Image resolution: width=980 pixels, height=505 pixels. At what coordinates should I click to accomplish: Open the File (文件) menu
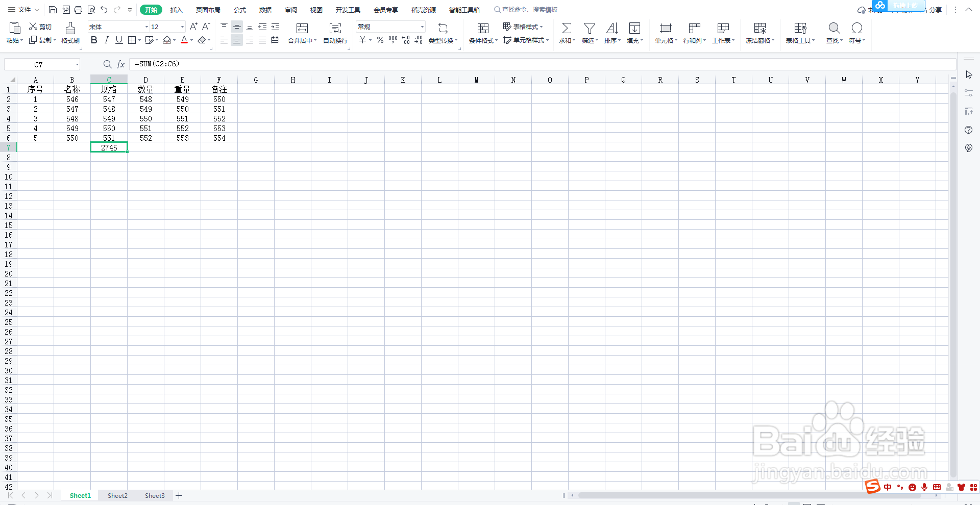coord(24,10)
